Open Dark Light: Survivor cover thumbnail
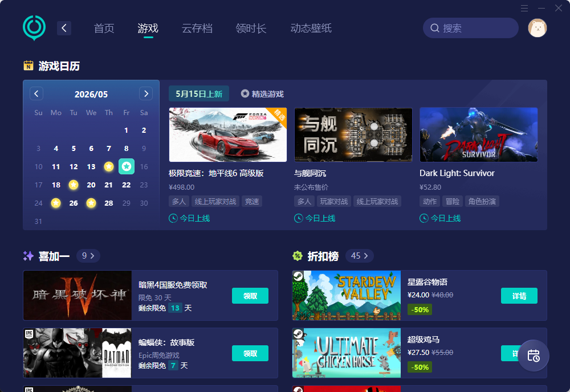Viewport: 570px width, 392px height. [x=479, y=134]
